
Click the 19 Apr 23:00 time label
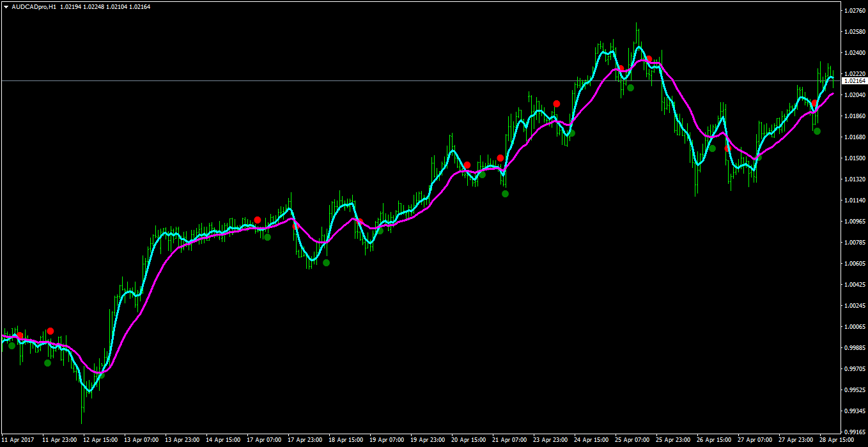pos(428,440)
